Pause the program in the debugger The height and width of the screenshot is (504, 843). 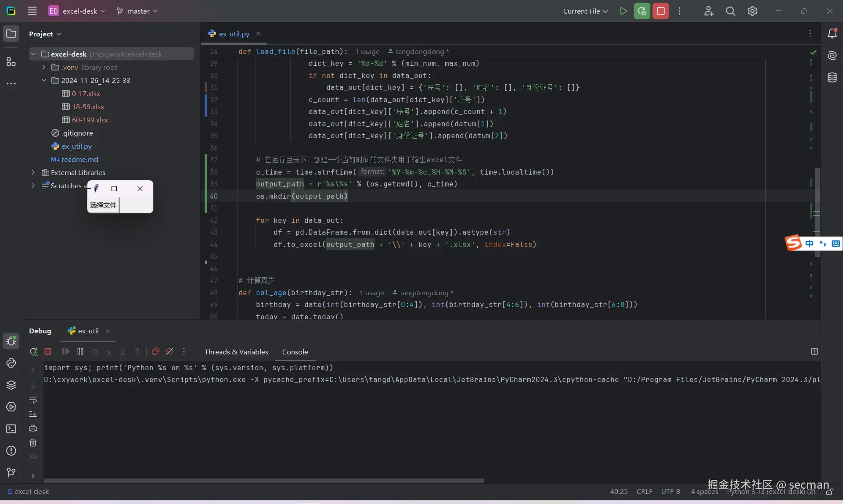[80, 351]
